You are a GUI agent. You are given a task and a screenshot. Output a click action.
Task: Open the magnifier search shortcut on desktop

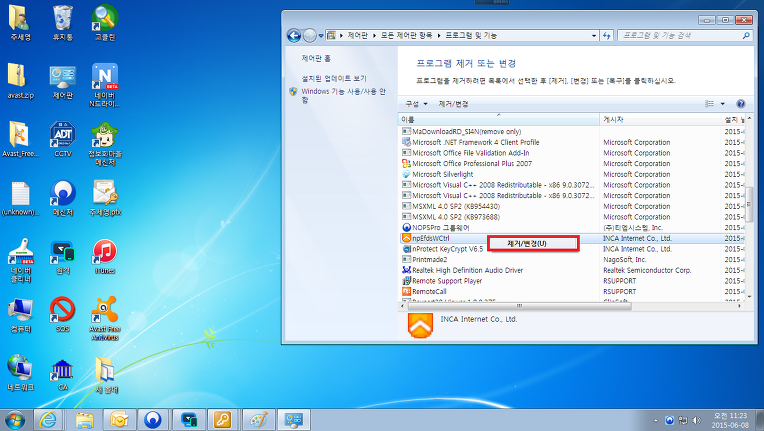[x=105, y=22]
